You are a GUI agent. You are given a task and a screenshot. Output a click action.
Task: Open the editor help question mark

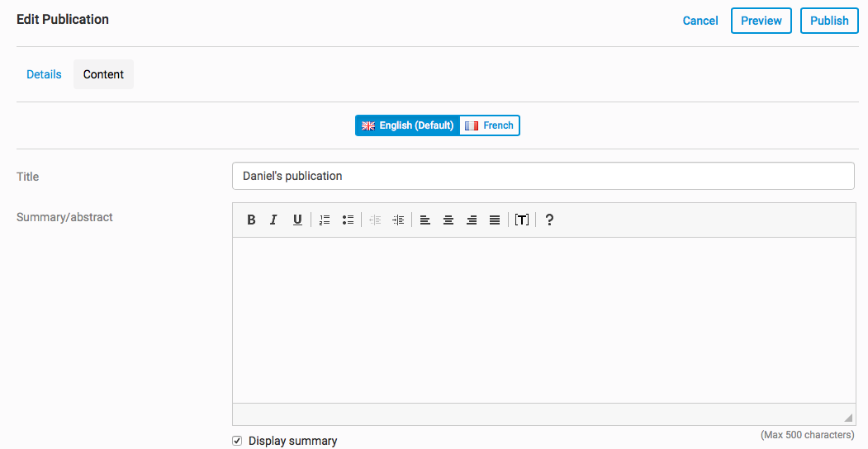549,220
